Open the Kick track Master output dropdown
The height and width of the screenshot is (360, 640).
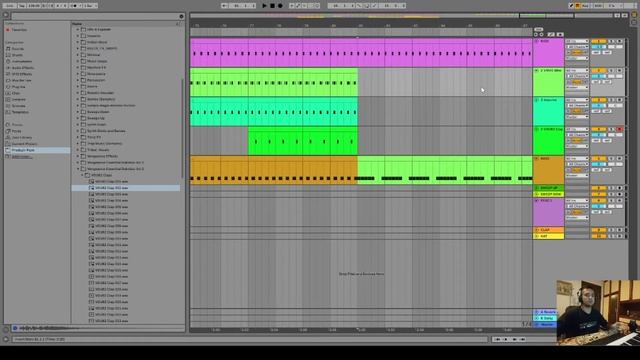(x=577, y=58)
